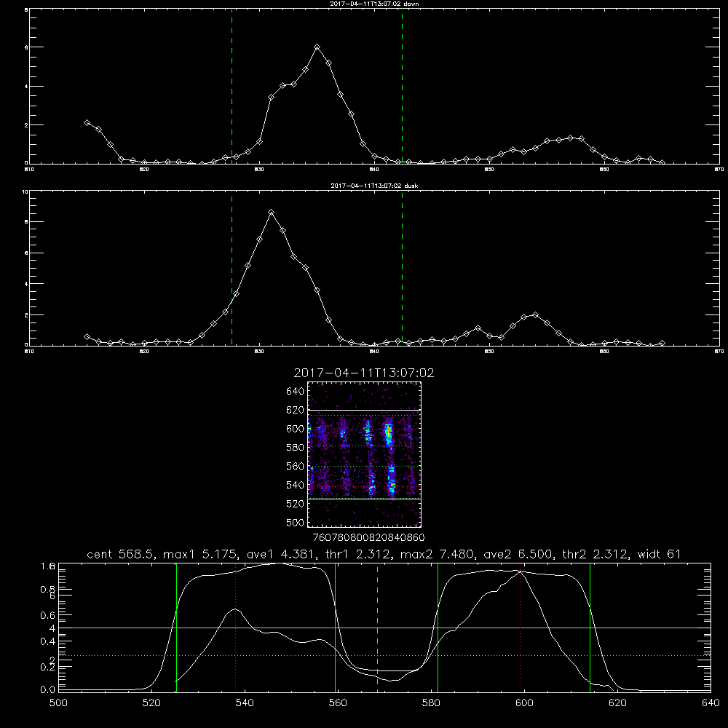The image size is (728, 728).
Task: Click the 'ave2 6.500' value
Action: 520,554
